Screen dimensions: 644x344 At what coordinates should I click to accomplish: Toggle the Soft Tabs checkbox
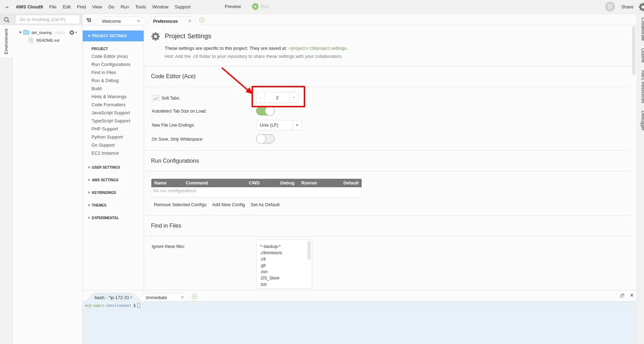pyautogui.click(x=156, y=98)
